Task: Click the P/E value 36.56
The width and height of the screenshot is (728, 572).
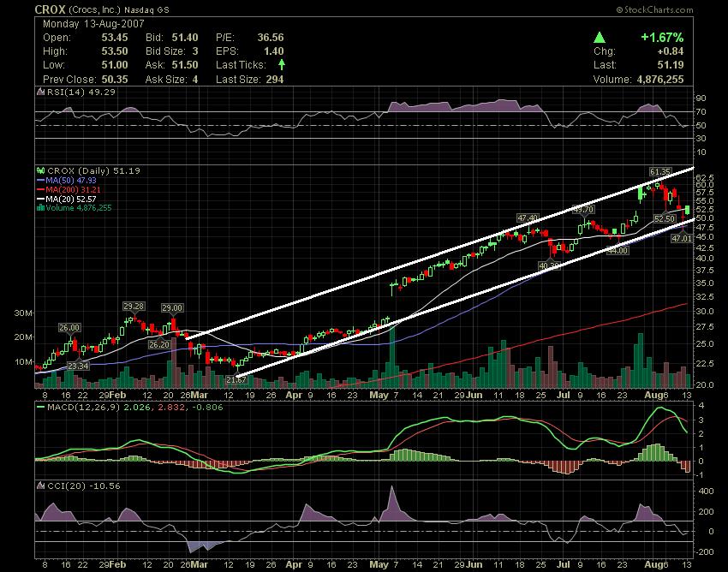Action: (270, 38)
